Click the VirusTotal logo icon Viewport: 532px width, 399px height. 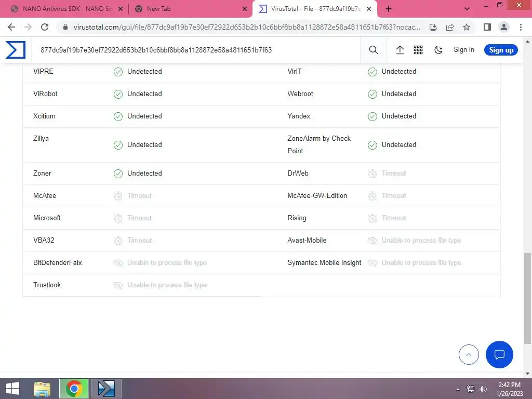(16, 50)
